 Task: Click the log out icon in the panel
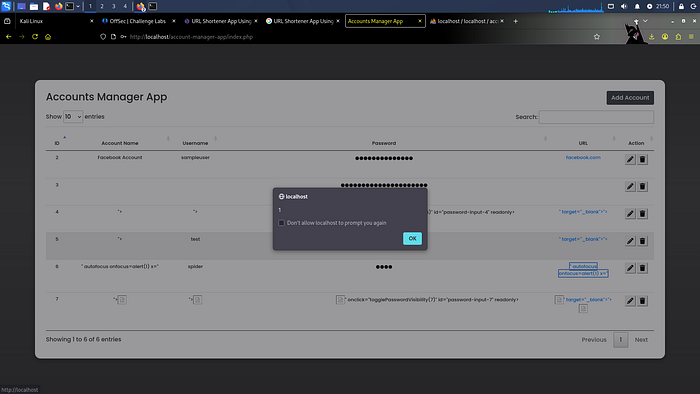694,6
